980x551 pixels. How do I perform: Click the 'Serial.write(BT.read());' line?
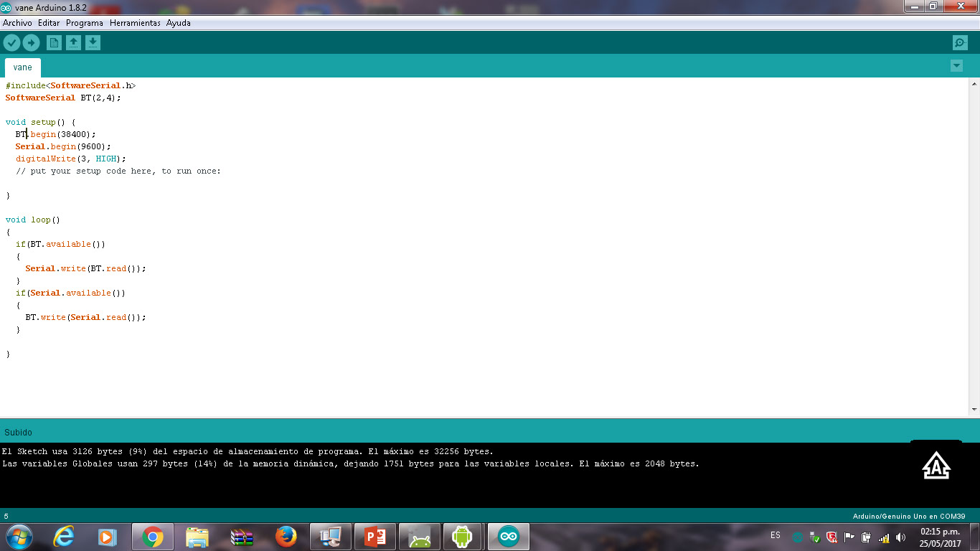pyautogui.click(x=85, y=268)
